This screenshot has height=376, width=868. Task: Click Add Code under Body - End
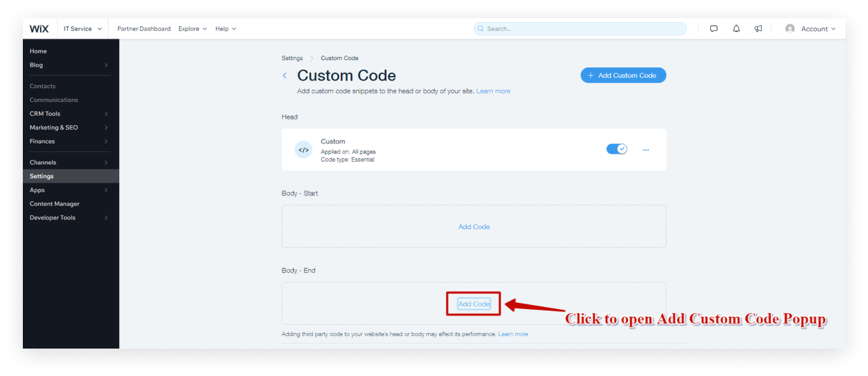point(474,304)
